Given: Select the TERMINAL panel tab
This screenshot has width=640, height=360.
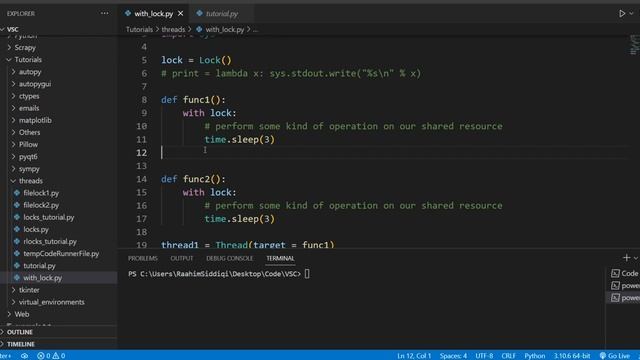Looking at the screenshot, I should click(x=280, y=258).
